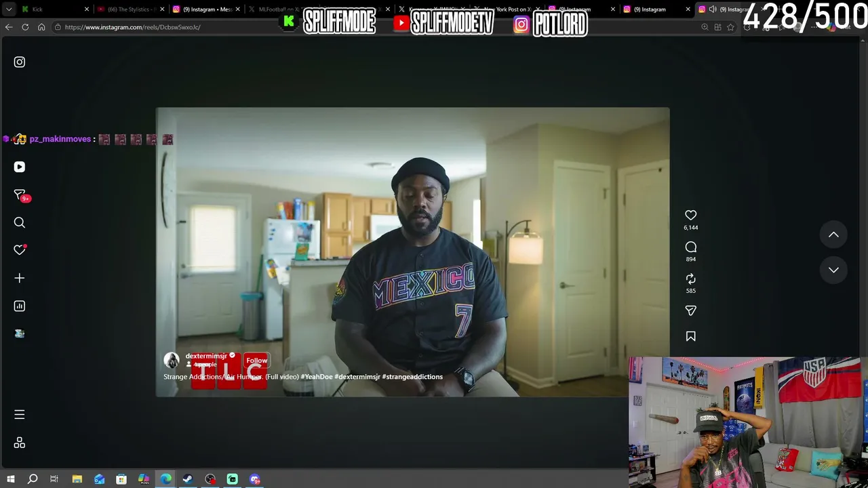
Task: Reload the page with the refresh button
Action: tap(25, 27)
